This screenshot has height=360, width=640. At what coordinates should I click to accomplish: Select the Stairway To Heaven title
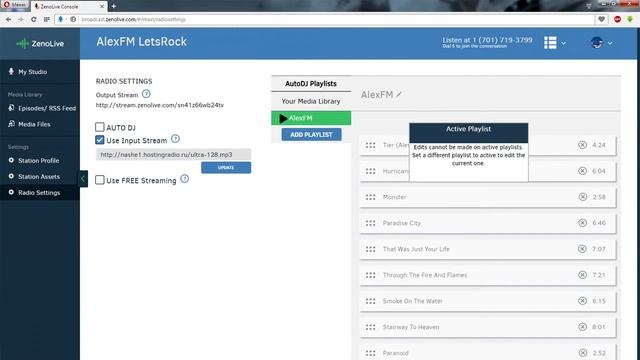click(411, 327)
